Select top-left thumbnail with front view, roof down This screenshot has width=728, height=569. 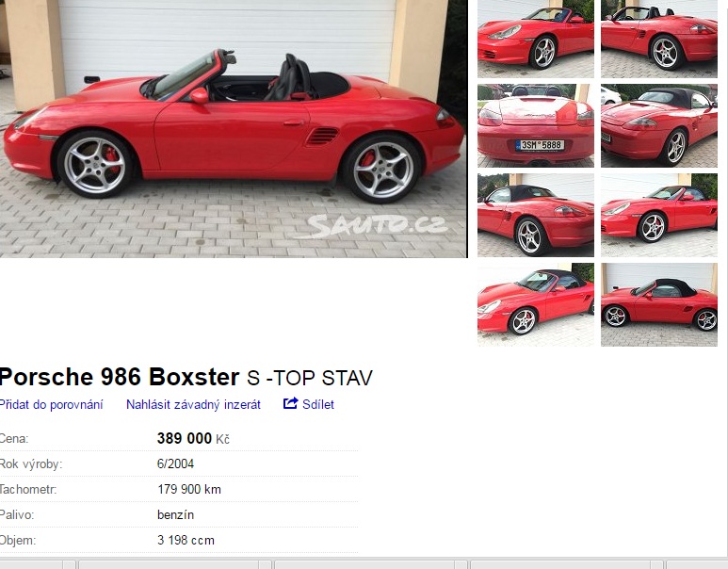535,39
